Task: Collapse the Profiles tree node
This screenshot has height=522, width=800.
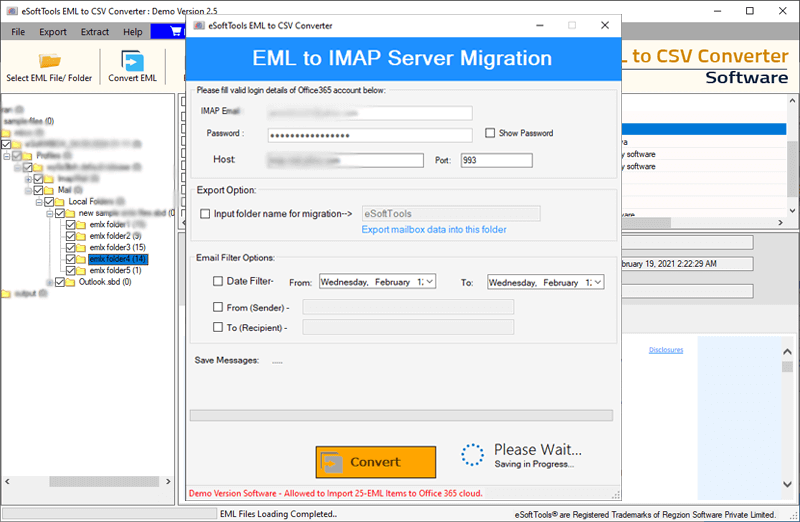Action: (x=7, y=156)
